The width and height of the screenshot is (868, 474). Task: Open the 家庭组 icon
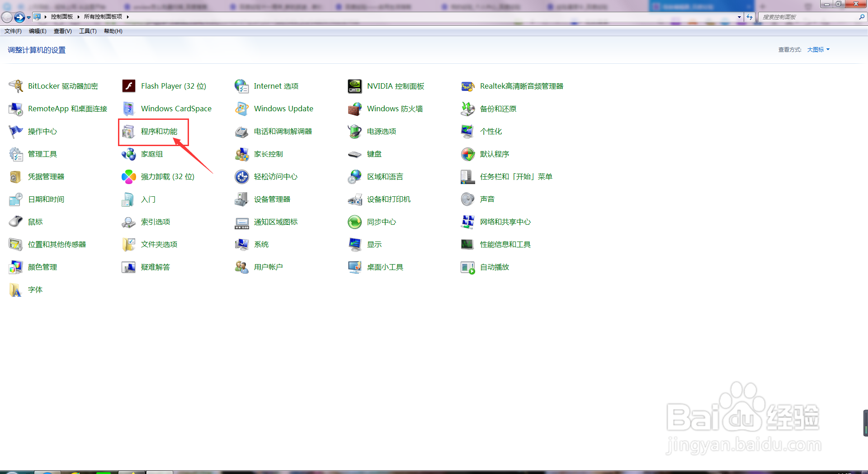[129, 154]
